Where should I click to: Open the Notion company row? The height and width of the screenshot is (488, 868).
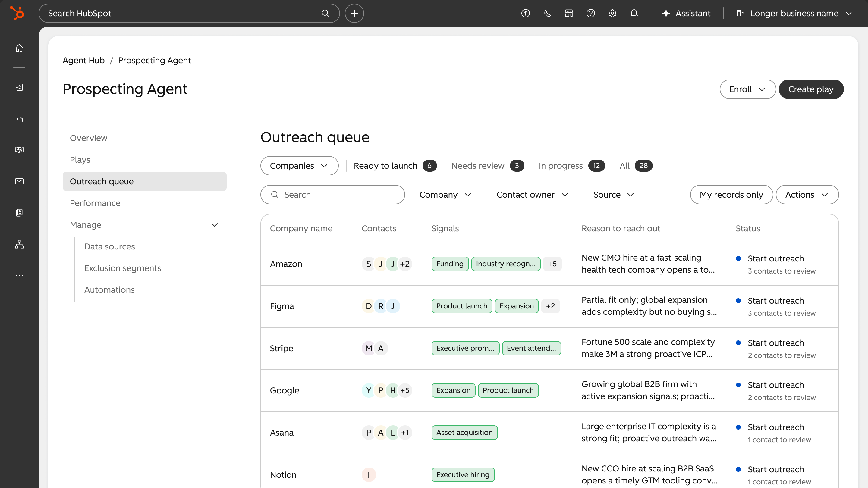[549, 471]
